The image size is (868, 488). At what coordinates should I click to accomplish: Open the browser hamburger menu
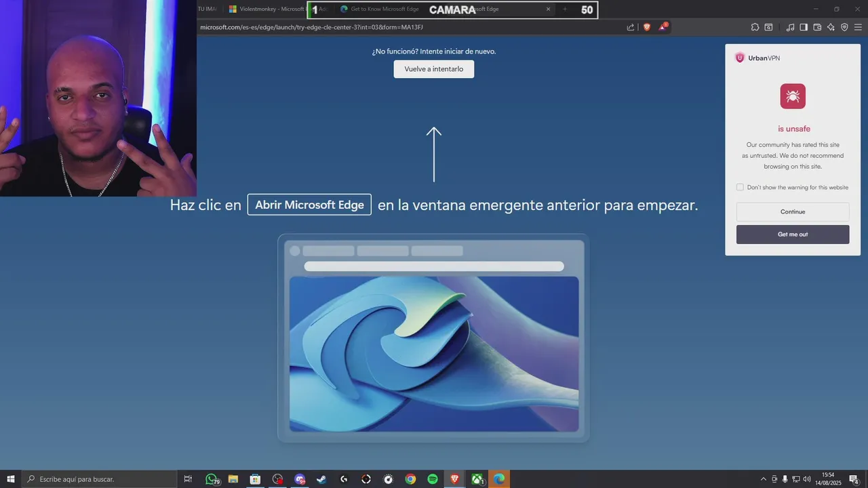coord(858,27)
